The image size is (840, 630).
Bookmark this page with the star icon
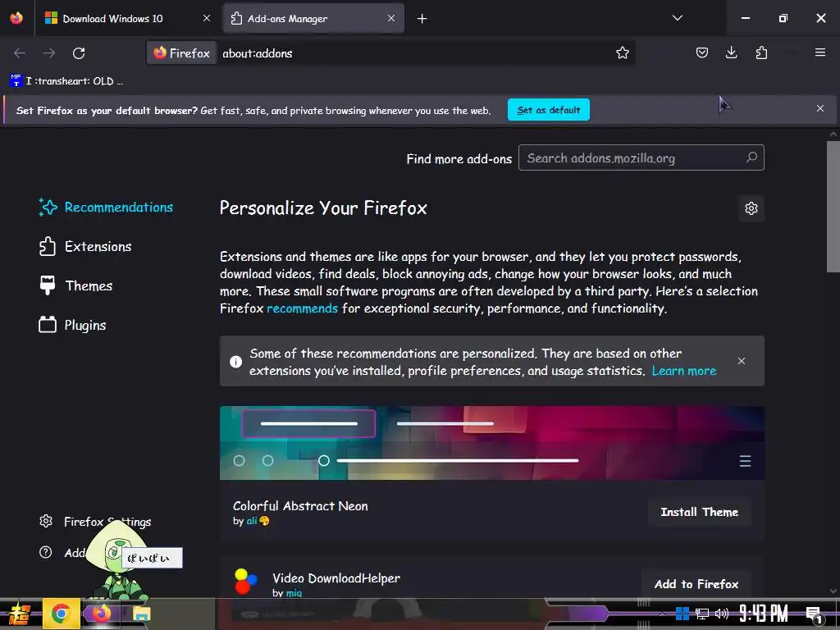pyautogui.click(x=622, y=53)
